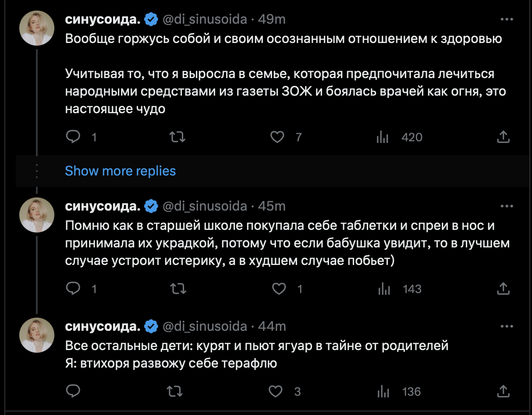Open more options on the 44m tweet

click(x=507, y=326)
